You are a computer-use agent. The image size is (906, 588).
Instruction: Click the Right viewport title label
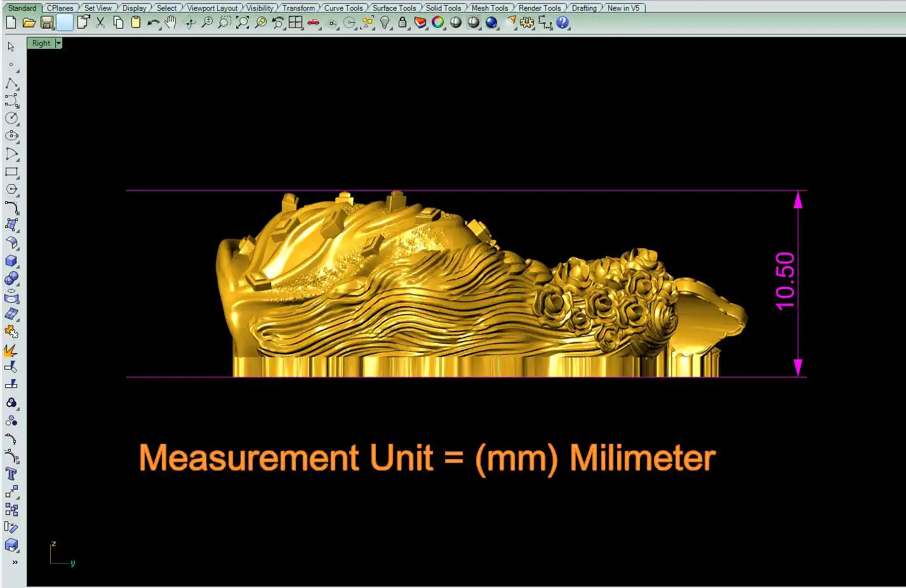pos(41,43)
